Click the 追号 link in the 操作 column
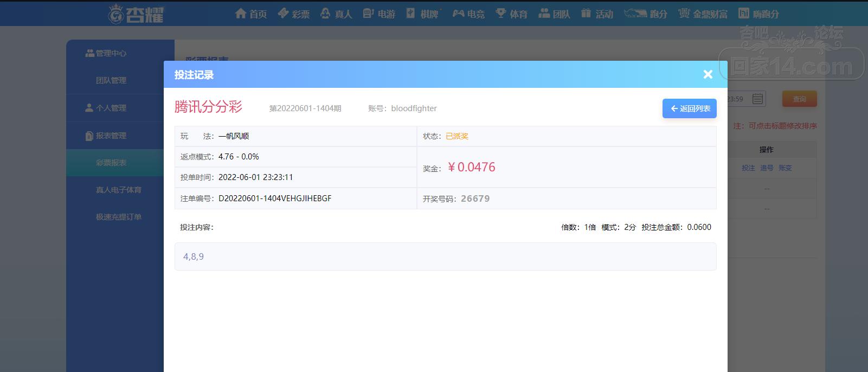 pyautogui.click(x=767, y=168)
